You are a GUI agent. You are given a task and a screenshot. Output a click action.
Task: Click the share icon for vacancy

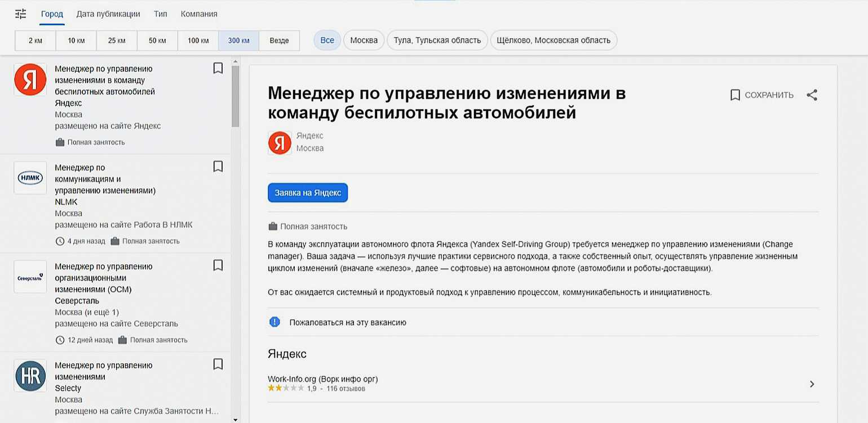tap(812, 95)
